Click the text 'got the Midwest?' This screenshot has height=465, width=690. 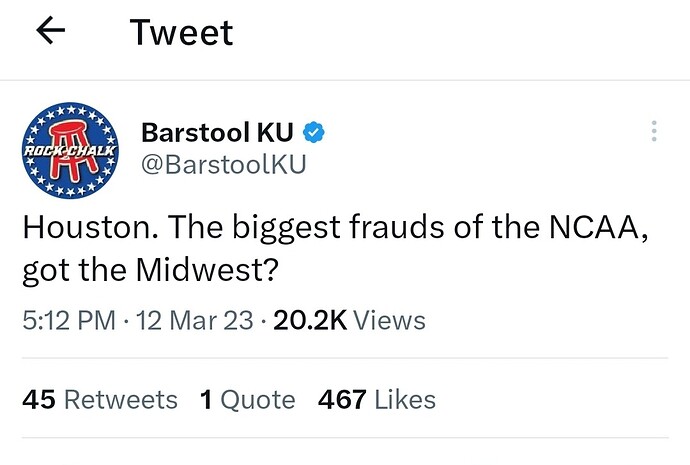(x=150, y=269)
